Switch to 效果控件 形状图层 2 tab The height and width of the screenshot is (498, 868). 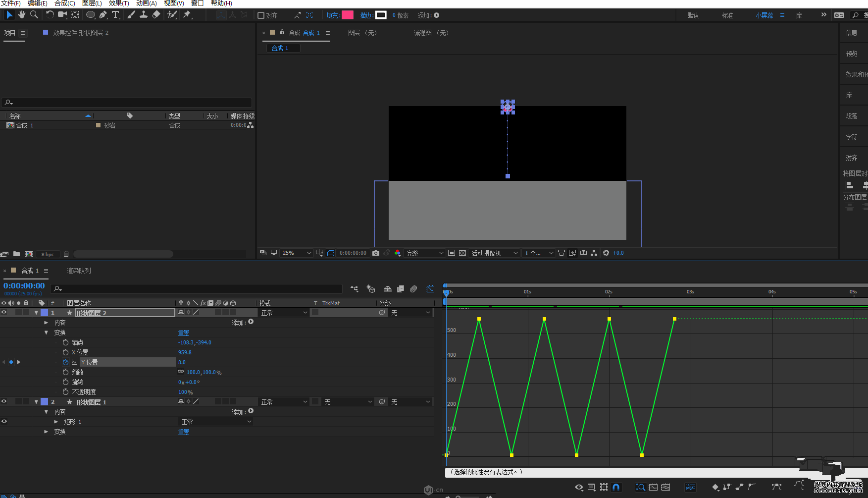point(81,33)
